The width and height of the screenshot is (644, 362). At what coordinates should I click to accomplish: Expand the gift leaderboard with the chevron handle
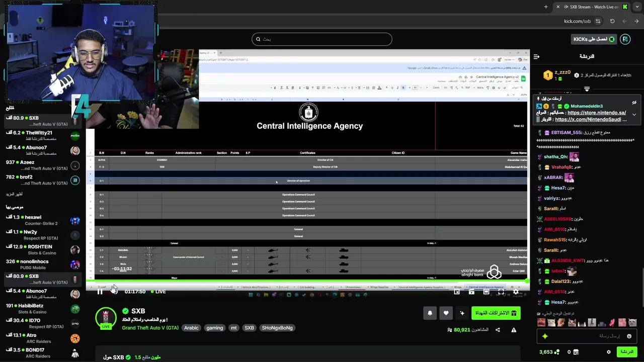point(587,89)
